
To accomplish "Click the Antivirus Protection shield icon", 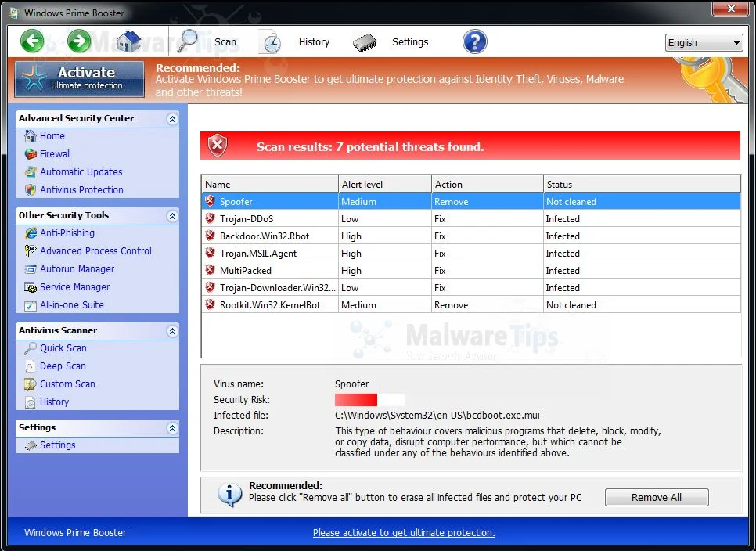I will (31, 190).
